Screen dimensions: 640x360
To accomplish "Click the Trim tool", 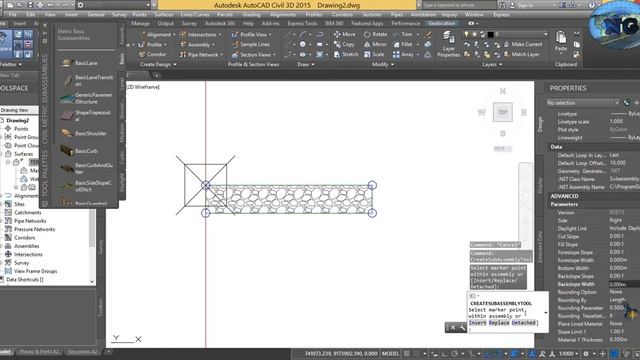I will (403, 34).
